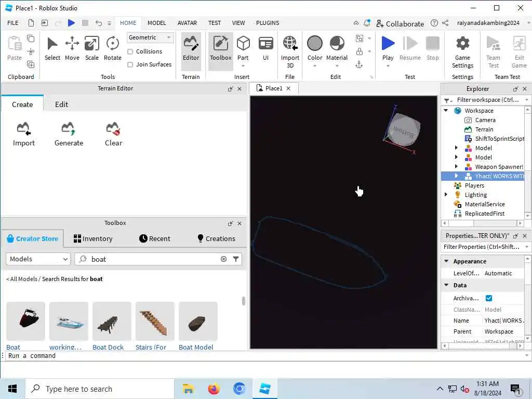Viewport: 532px width, 399px height.
Task: Choose the Scale tool
Action: pyautogui.click(x=91, y=48)
